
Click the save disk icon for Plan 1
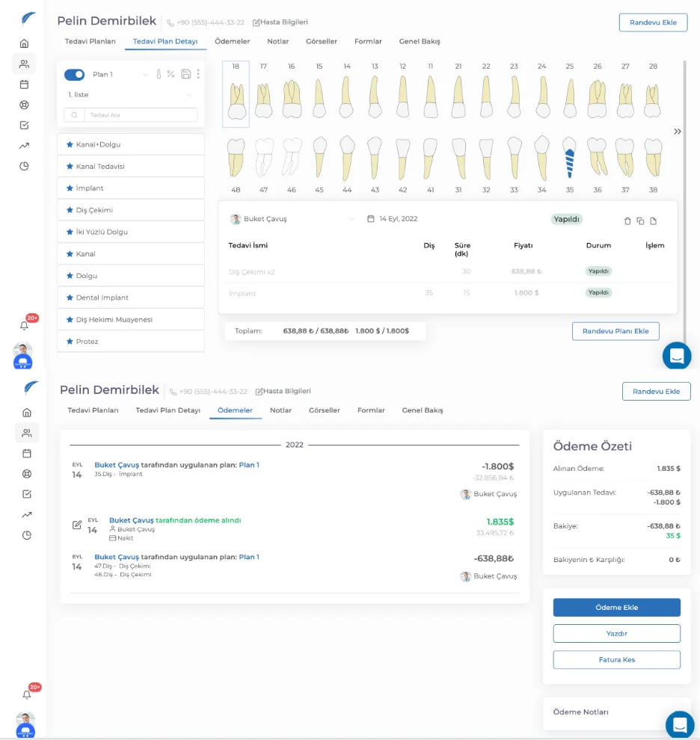(x=186, y=74)
